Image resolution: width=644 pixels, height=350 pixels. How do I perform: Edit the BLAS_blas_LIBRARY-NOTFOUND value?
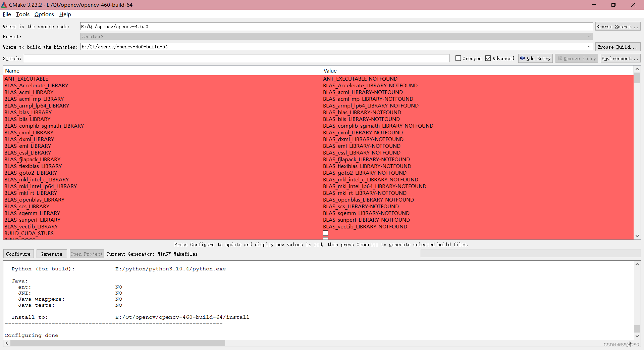coord(362,112)
